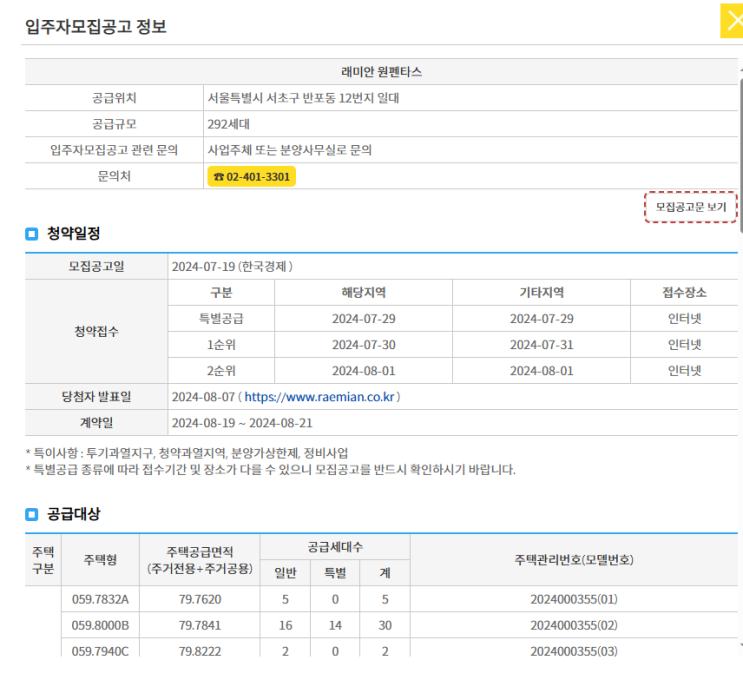Click the 특별 count 14 for 059.8000B
Image resolution: width=743 pixels, height=680 pixels.
click(335, 626)
